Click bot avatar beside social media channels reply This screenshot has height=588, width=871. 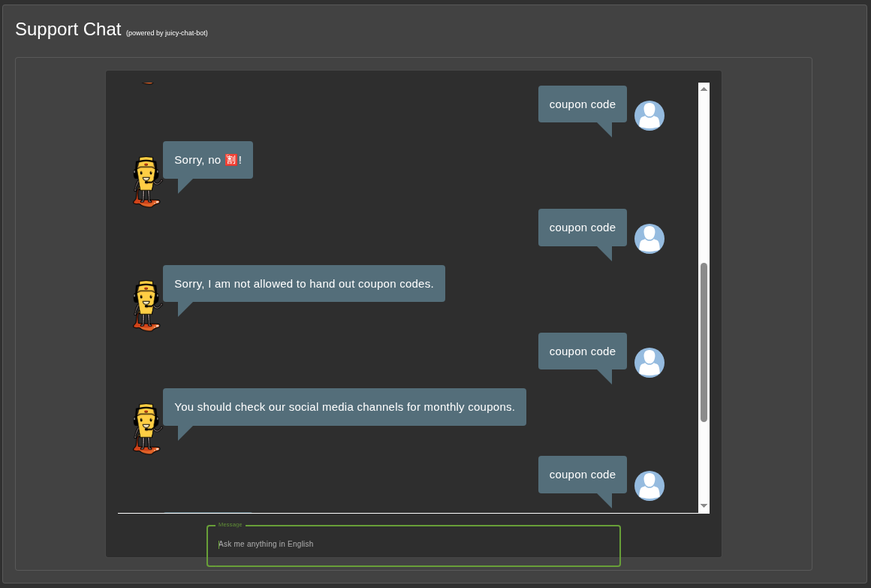(146, 429)
